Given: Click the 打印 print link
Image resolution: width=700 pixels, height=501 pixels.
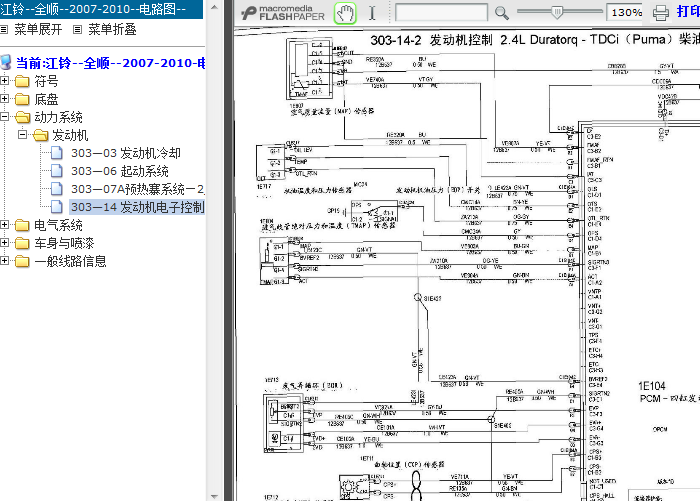Looking at the screenshot, I should click(x=688, y=13).
